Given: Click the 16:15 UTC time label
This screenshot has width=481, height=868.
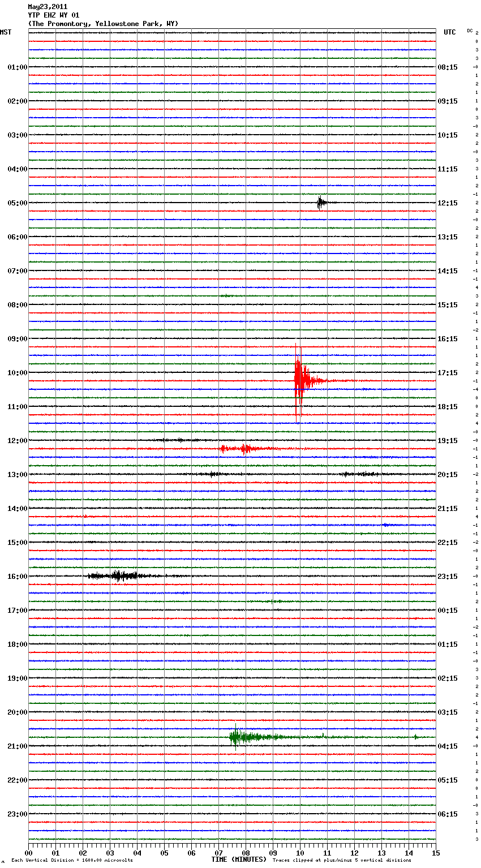Looking at the screenshot, I should [x=448, y=339].
